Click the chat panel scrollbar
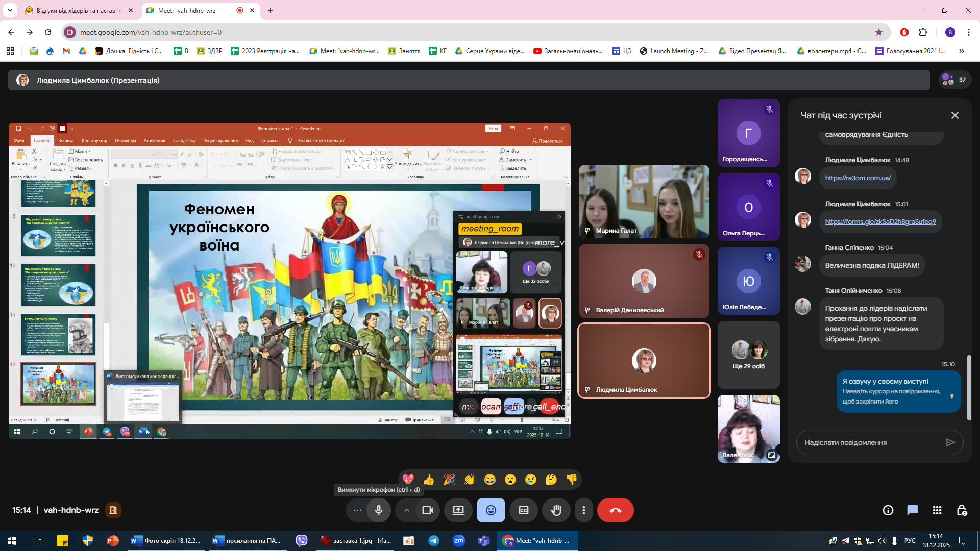Screen dimensions: 980x551 969,388
